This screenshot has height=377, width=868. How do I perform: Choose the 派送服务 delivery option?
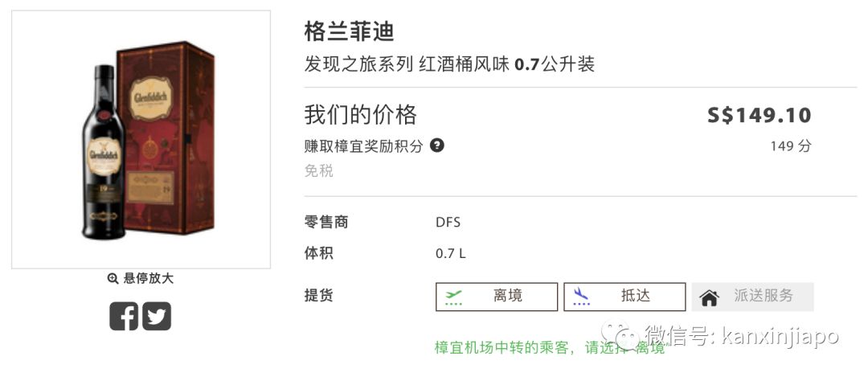click(752, 297)
